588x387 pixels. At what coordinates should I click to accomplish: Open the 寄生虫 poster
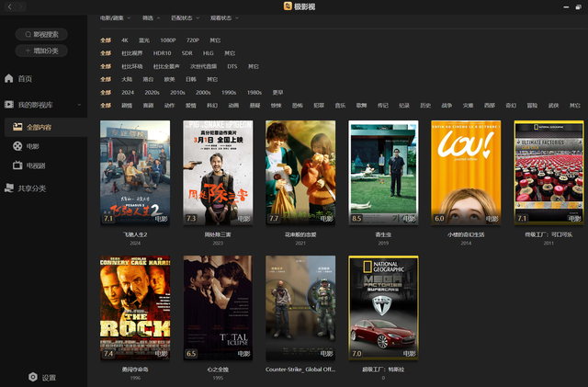click(383, 173)
